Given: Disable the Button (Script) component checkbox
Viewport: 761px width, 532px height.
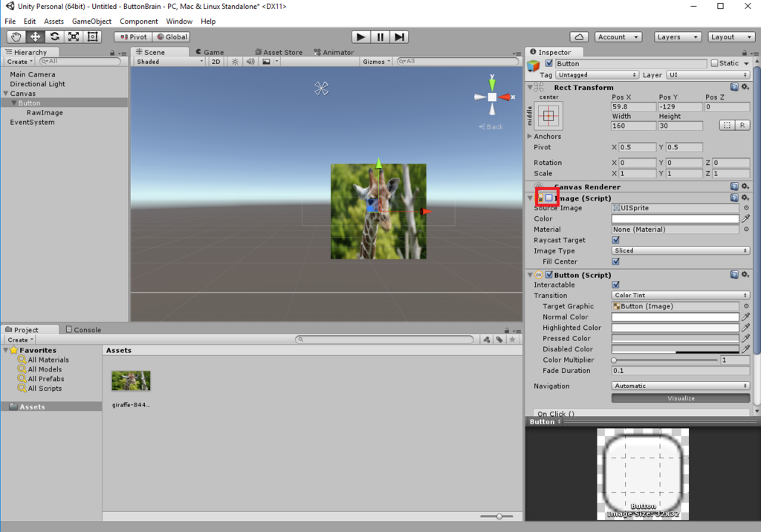Looking at the screenshot, I should tap(549, 274).
